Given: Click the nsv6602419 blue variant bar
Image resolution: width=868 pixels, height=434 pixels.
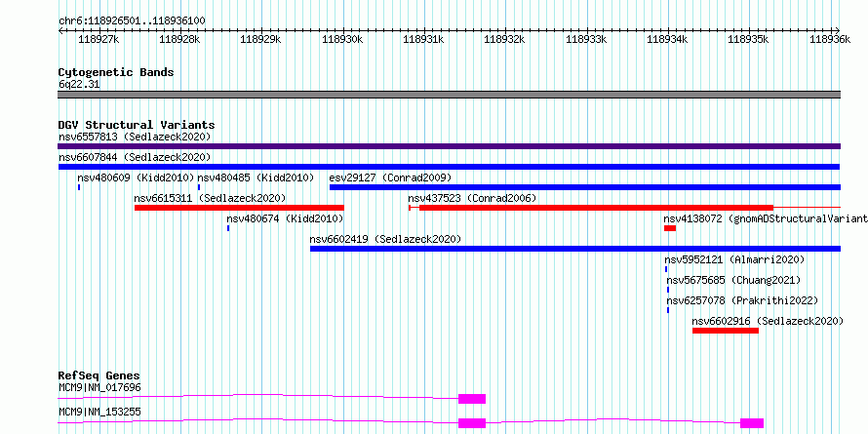Looking at the screenshot, I should tap(575, 249).
